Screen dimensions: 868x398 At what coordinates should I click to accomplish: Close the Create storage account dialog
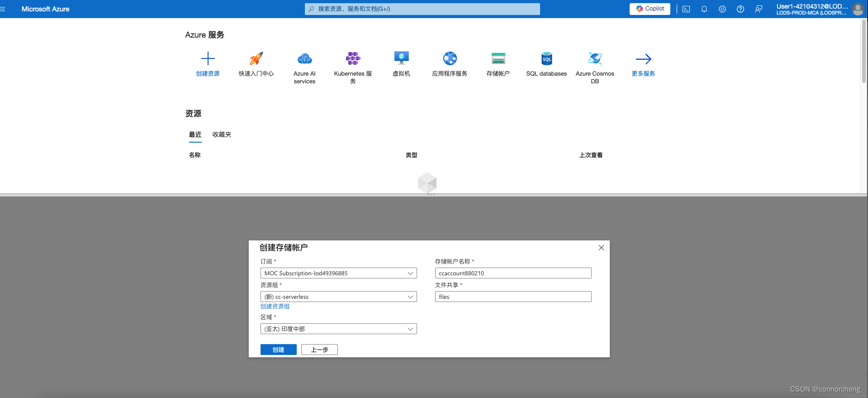click(601, 248)
